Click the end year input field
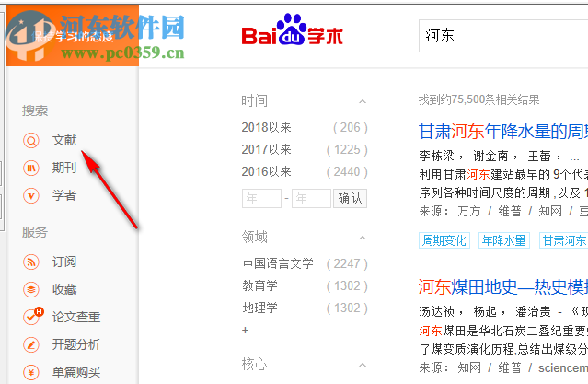Image resolution: width=588 pixels, height=384 pixels. (311, 198)
